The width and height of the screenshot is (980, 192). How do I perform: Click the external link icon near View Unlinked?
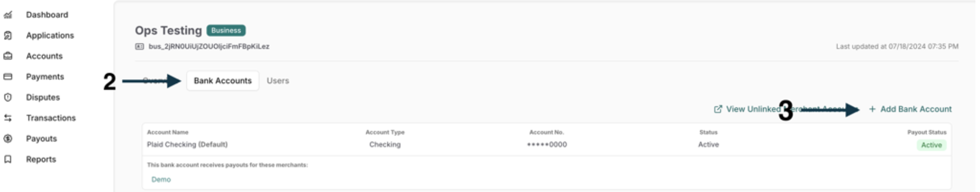coord(718,109)
